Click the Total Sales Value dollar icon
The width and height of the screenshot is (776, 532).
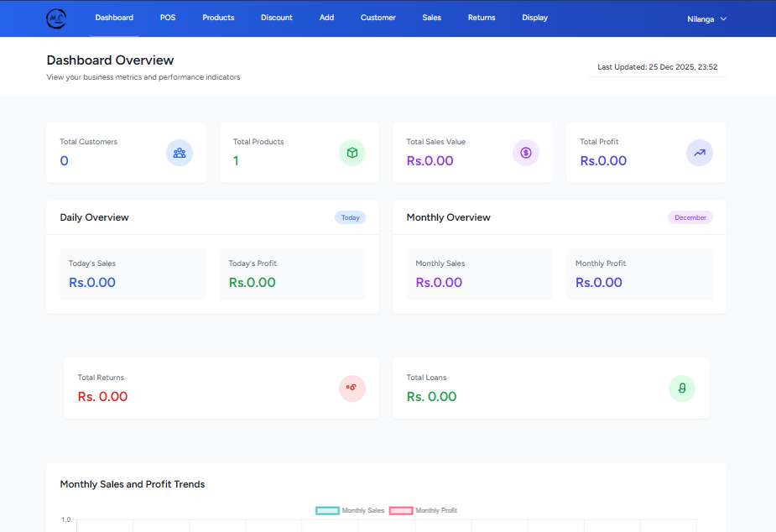pos(526,153)
